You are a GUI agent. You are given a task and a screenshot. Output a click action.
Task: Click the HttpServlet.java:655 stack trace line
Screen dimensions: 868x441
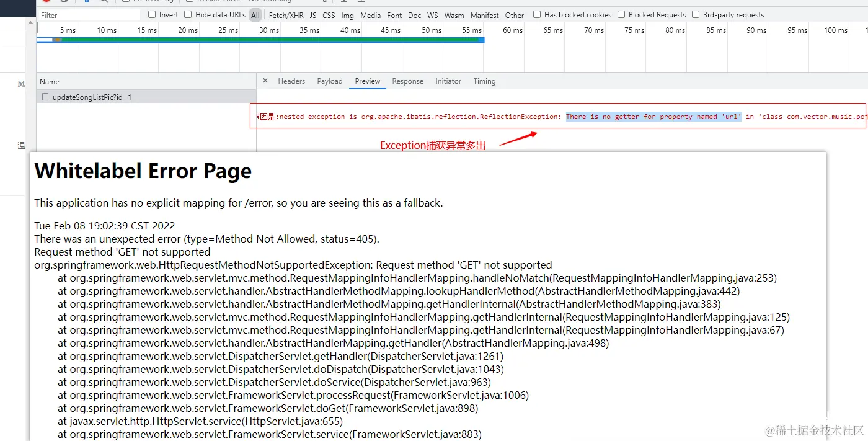200,421
